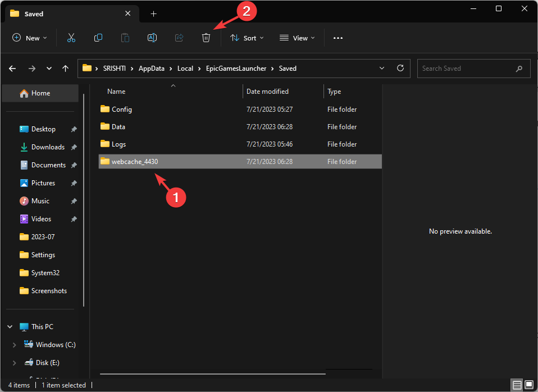Go back with the left arrow

pos(12,69)
